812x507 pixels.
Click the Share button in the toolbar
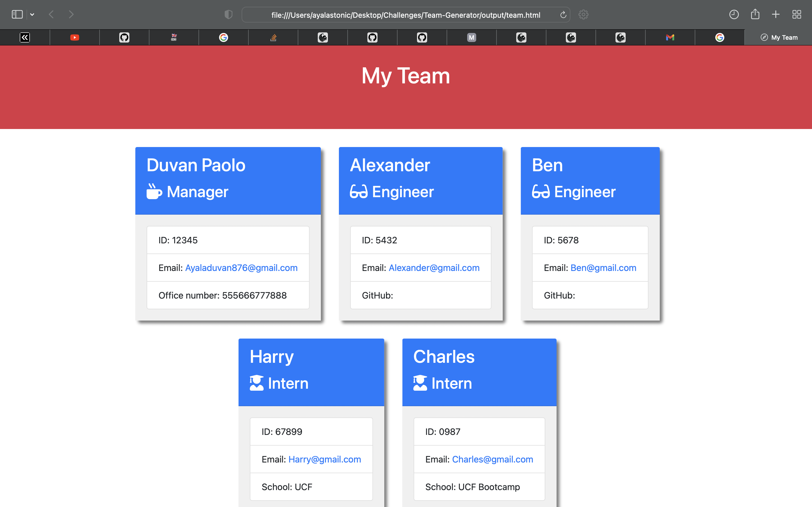point(755,14)
